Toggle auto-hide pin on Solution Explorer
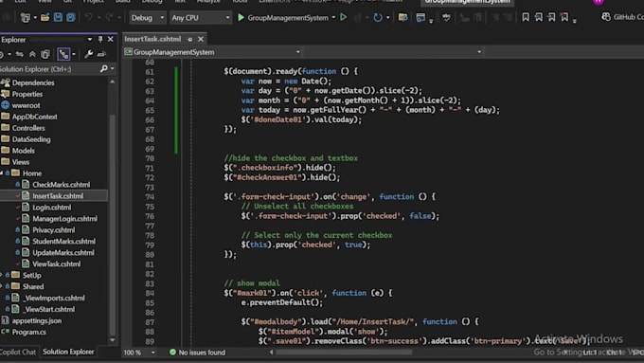644x363 pixels. [x=100, y=40]
